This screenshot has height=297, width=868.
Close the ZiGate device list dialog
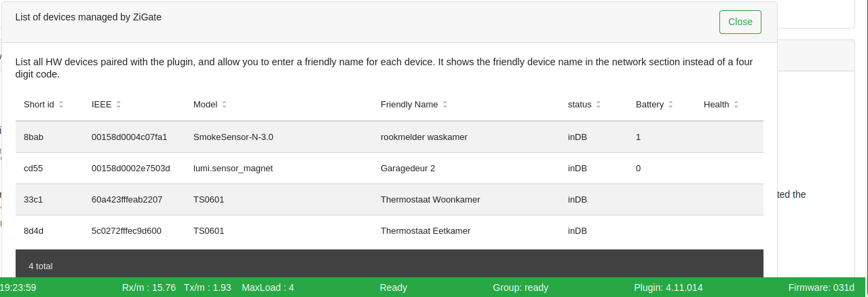click(x=740, y=22)
